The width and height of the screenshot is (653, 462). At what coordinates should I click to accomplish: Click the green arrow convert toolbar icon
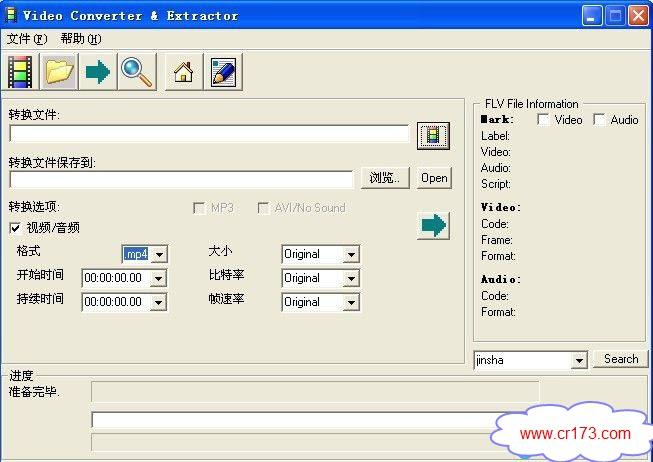click(x=98, y=72)
